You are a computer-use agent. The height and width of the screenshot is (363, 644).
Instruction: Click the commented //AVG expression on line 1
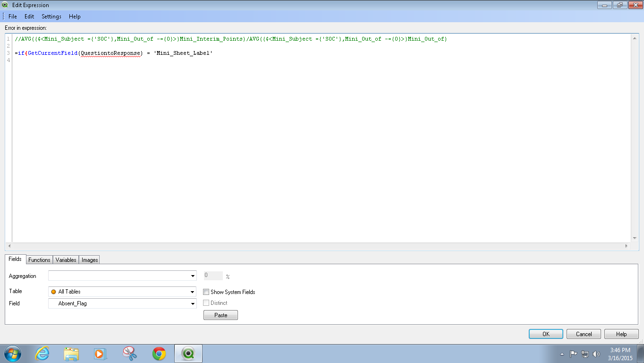click(231, 39)
